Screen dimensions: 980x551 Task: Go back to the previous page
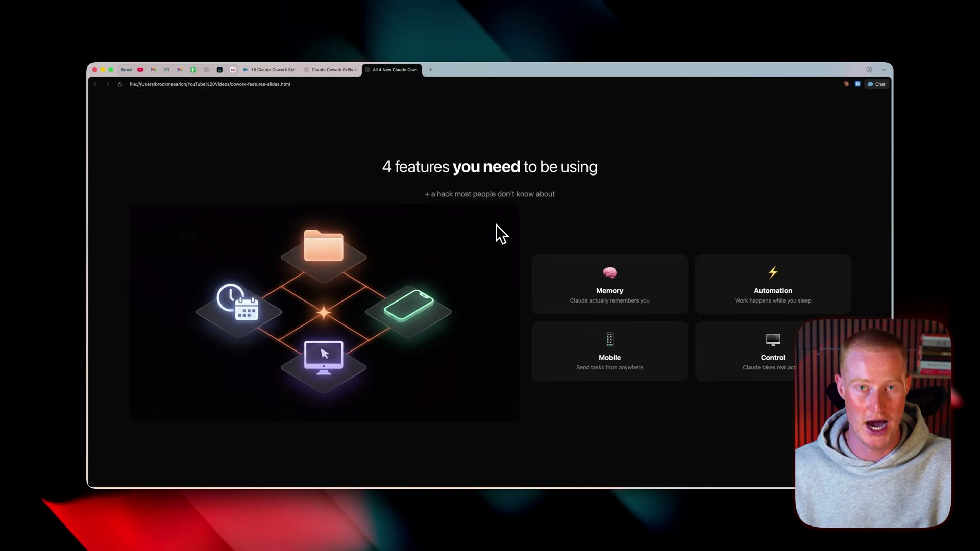tap(95, 84)
